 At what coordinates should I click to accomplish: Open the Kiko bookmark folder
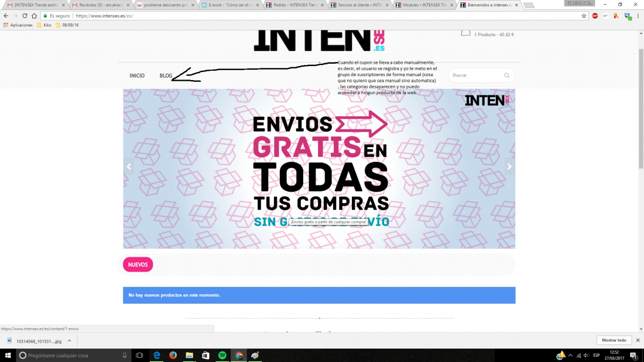coord(44,25)
